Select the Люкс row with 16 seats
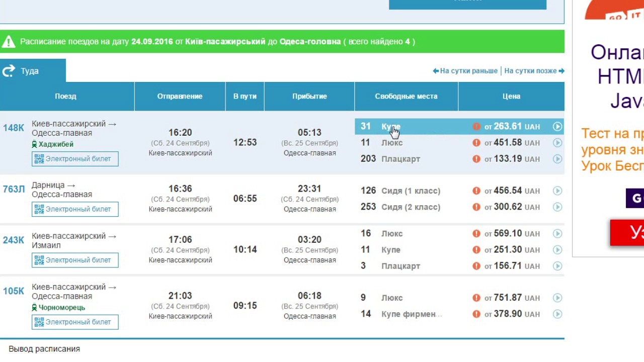The width and height of the screenshot is (644, 362). tap(459, 233)
